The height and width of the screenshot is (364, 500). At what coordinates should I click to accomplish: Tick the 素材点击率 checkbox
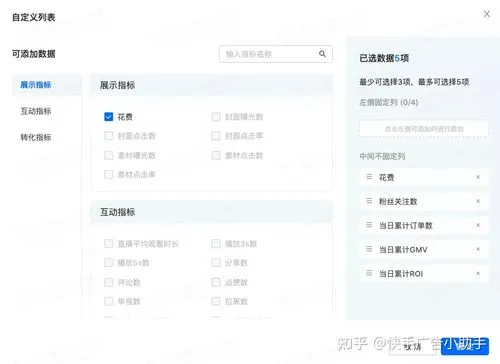(109, 174)
